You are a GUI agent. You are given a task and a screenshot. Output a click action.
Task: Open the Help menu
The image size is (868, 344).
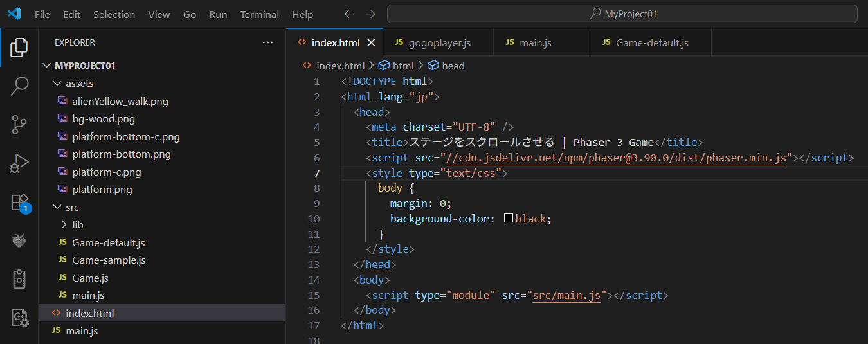(303, 14)
